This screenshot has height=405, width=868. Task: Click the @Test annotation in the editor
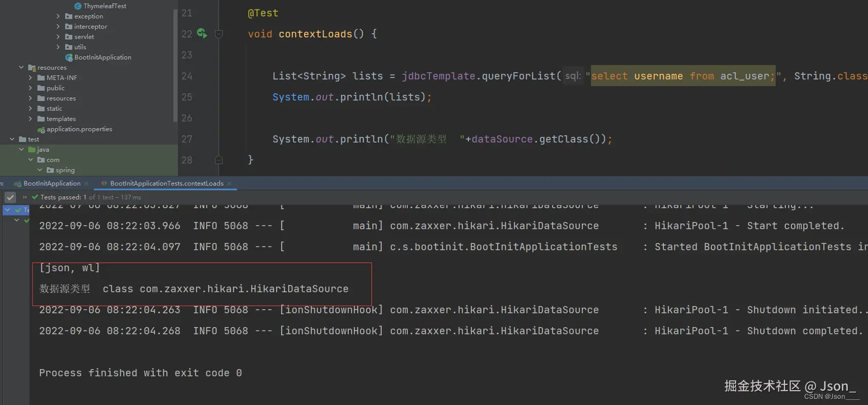pyautogui.click(x=263, y=13)
